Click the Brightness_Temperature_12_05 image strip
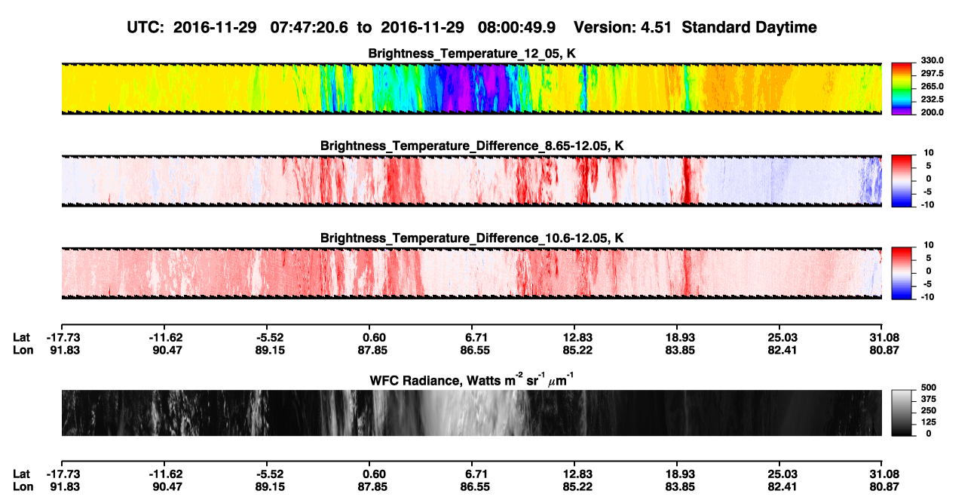This screenshot has height=503, width=980. 471,88
